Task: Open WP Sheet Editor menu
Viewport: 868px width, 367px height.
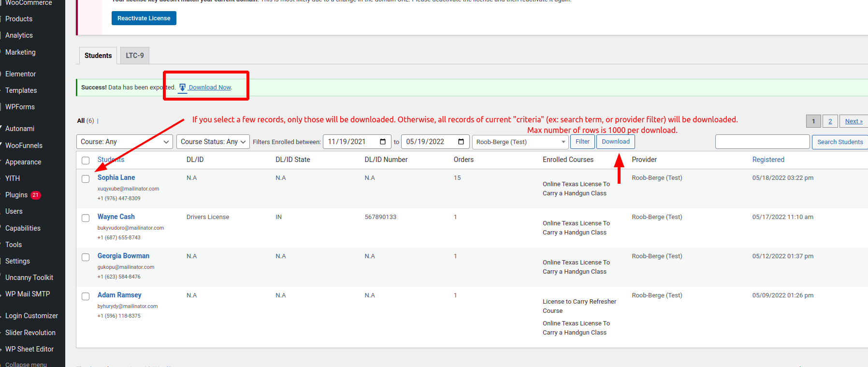Action: coord(29,349)
